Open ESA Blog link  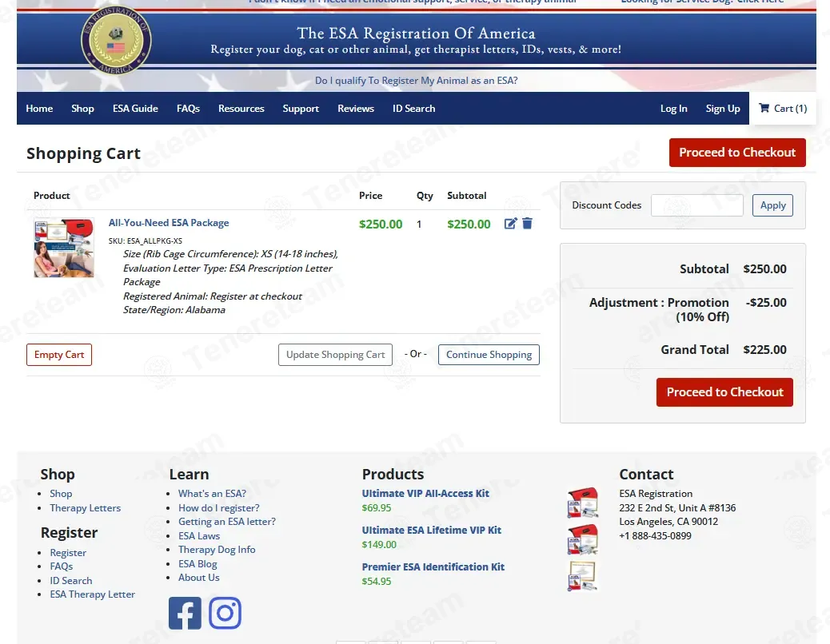pos(198,563)
